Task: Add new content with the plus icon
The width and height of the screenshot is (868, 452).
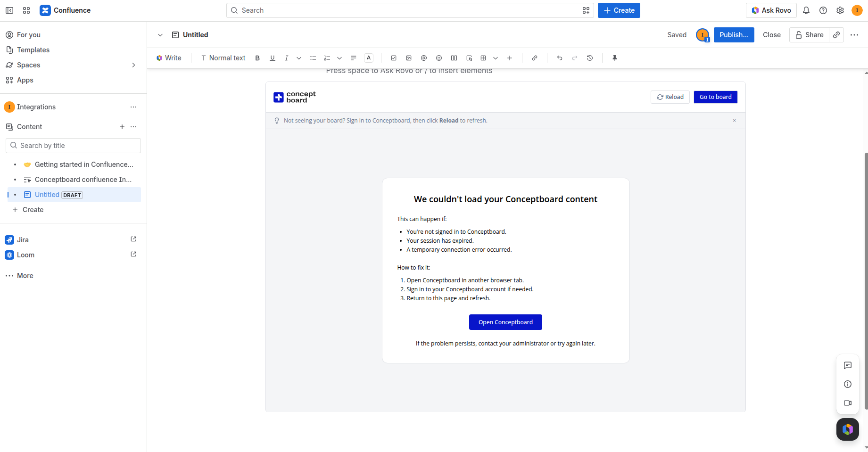Action: pyautogui.click(x=122, y=127)
